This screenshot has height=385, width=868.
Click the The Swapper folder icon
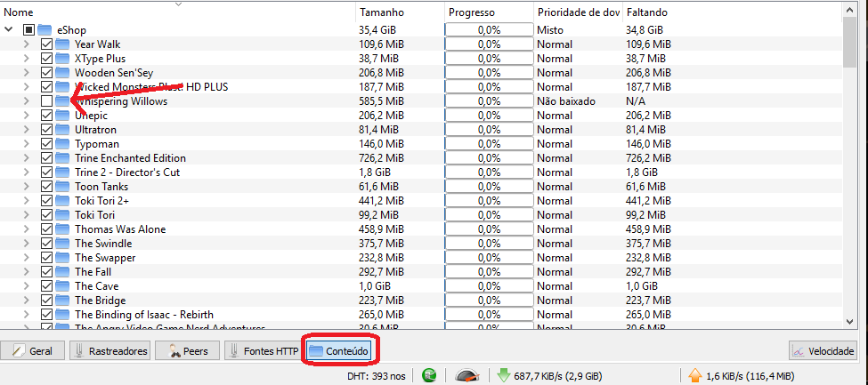pos(62,258)
